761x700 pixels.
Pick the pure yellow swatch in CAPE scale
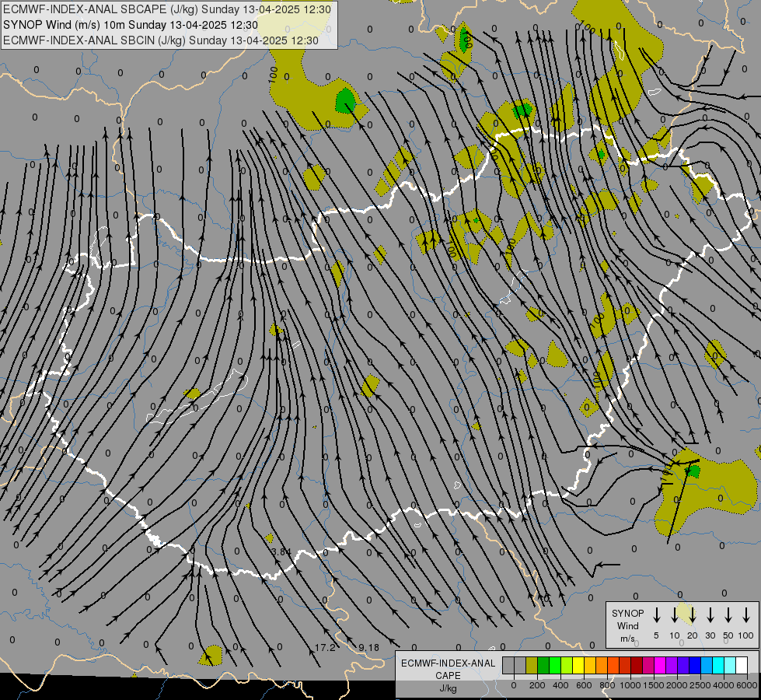click(578, 665)
